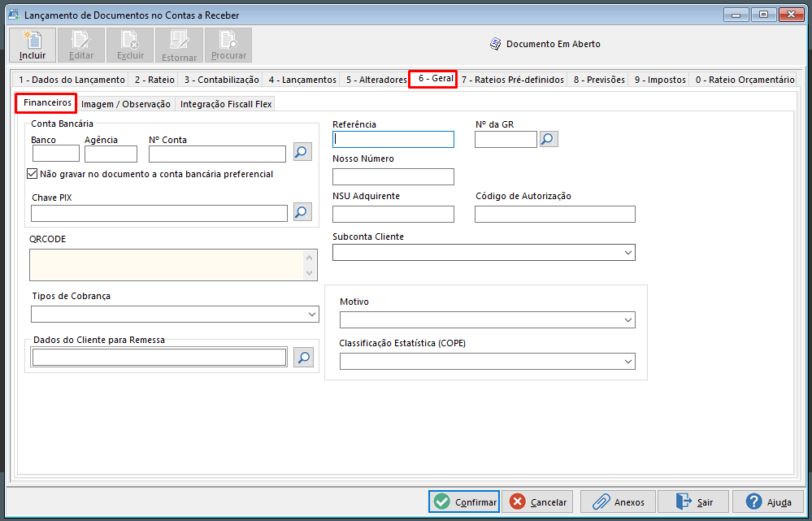The width and height of the screenshot is (812, 521).
Task: Switch to 7 - Rateios Pré-definidos tab
Action: (513, 80)
